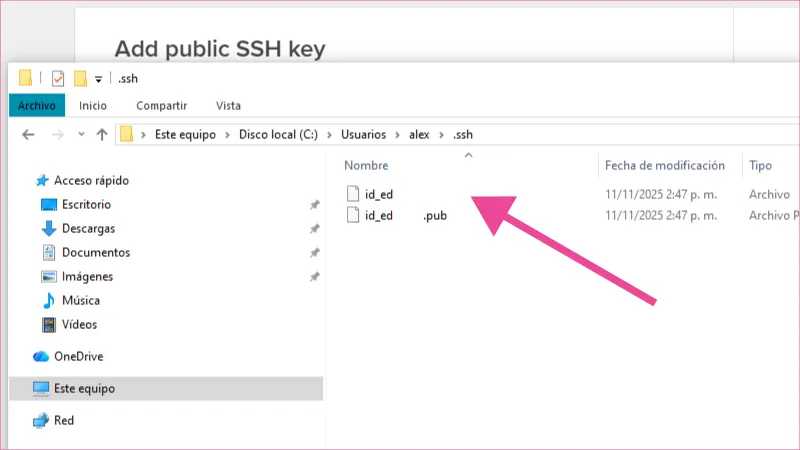Select Red network in the navigation pane
800x450 pixels.
coord(64,420)
